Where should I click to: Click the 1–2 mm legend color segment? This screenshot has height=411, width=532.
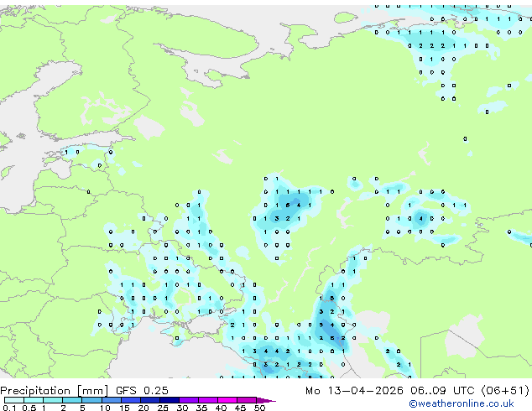coord(53,400)
